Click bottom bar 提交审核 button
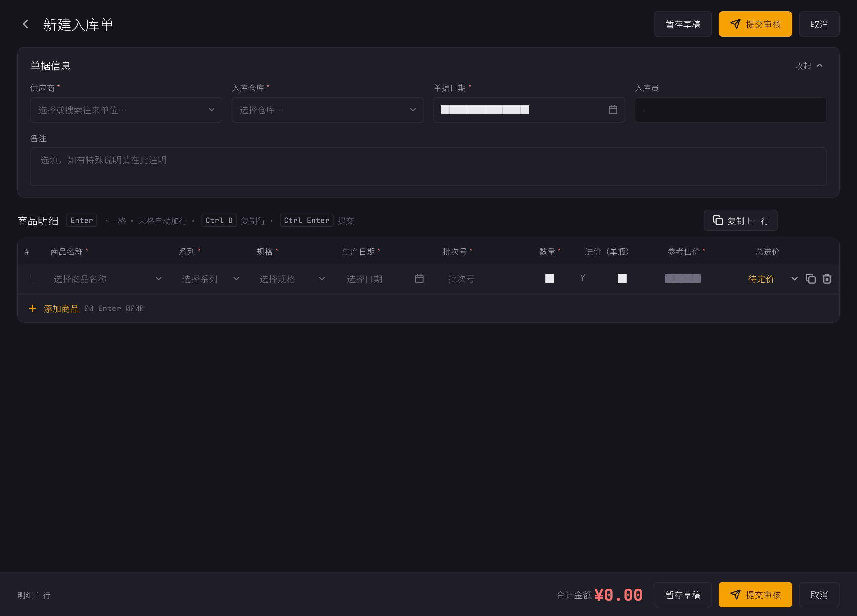This screenshot has width=857, height=616. pos(755,595)
